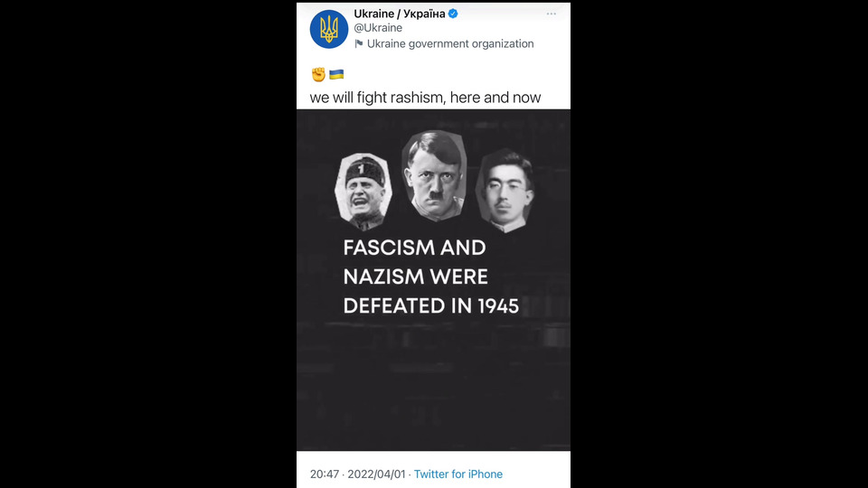Click the government organization flag icon
Screen dimensions: 868x488
coord(359,43)
